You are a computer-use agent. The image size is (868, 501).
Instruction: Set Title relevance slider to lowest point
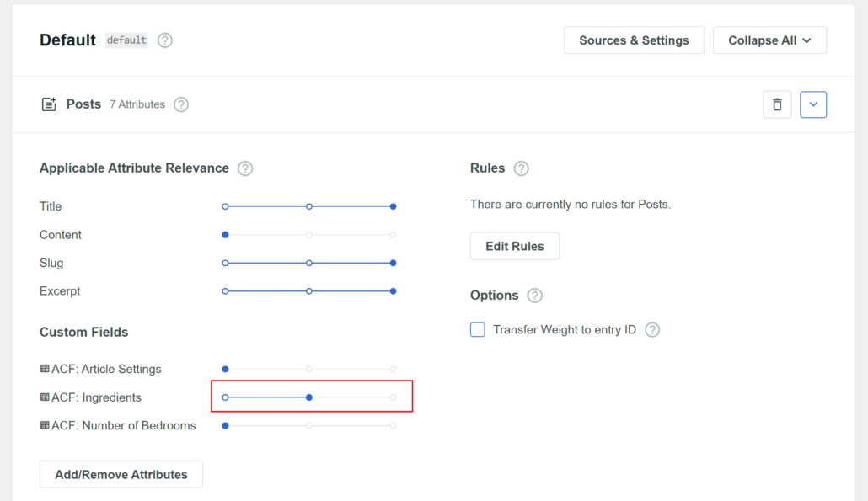tap(225, 206)
